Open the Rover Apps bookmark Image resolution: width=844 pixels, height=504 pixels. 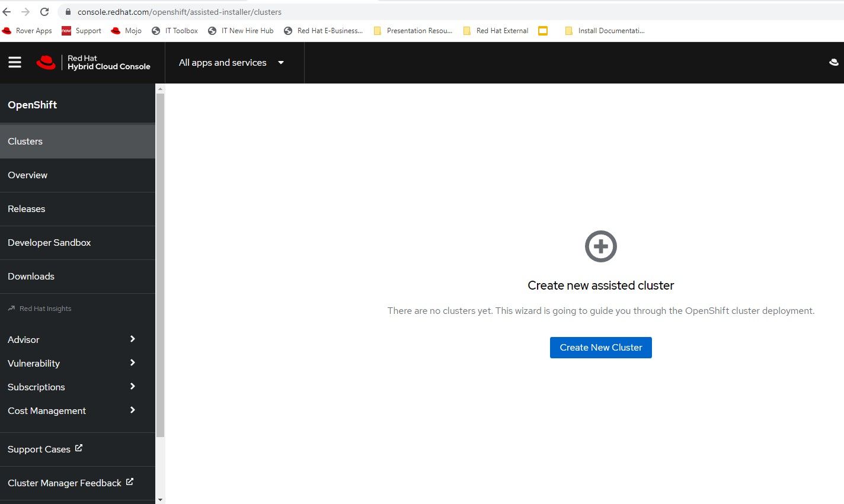(x=27, y=31)
